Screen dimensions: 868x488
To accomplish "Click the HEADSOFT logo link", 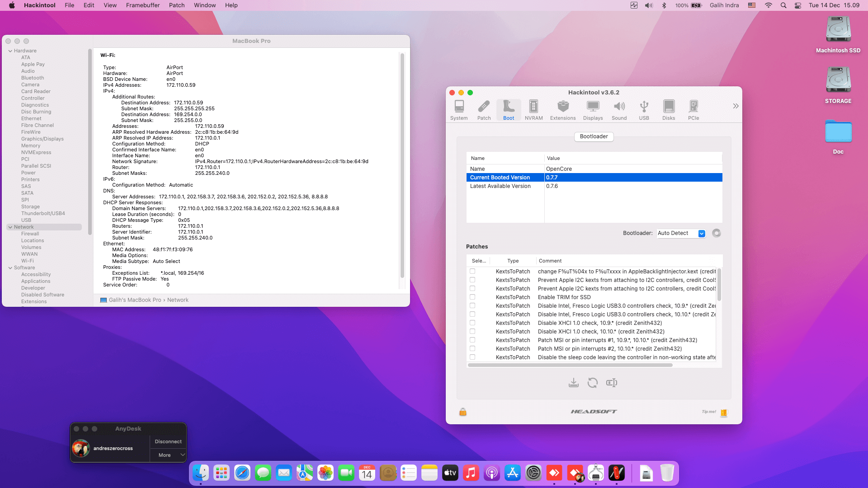I will (594, 412).
